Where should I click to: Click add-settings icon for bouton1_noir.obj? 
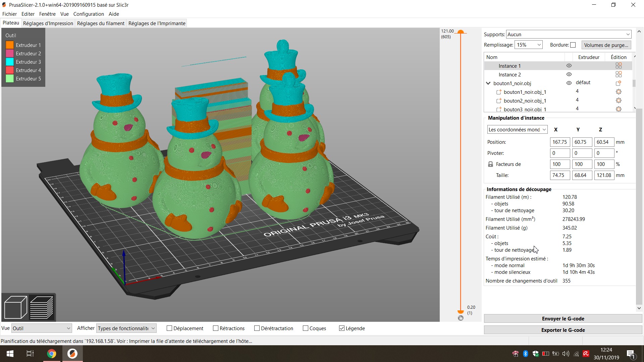619,83
